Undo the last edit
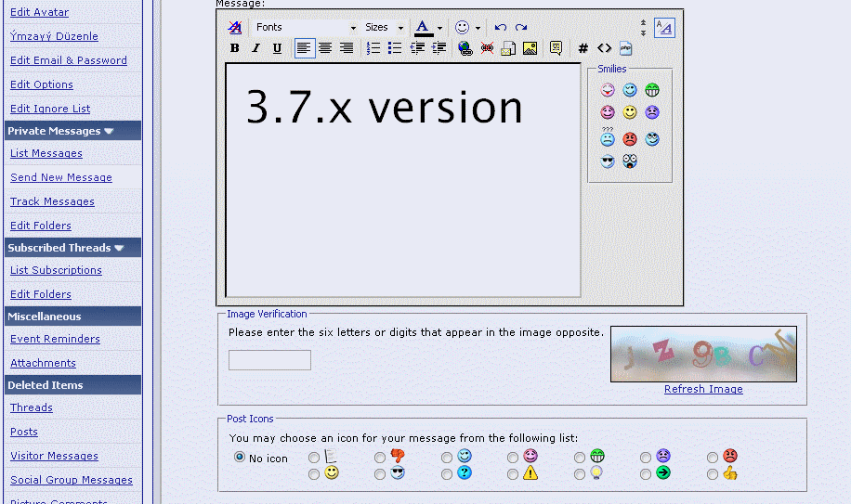Image resolution: width=851 pixels, height=504 pixels. coord(501,27)
